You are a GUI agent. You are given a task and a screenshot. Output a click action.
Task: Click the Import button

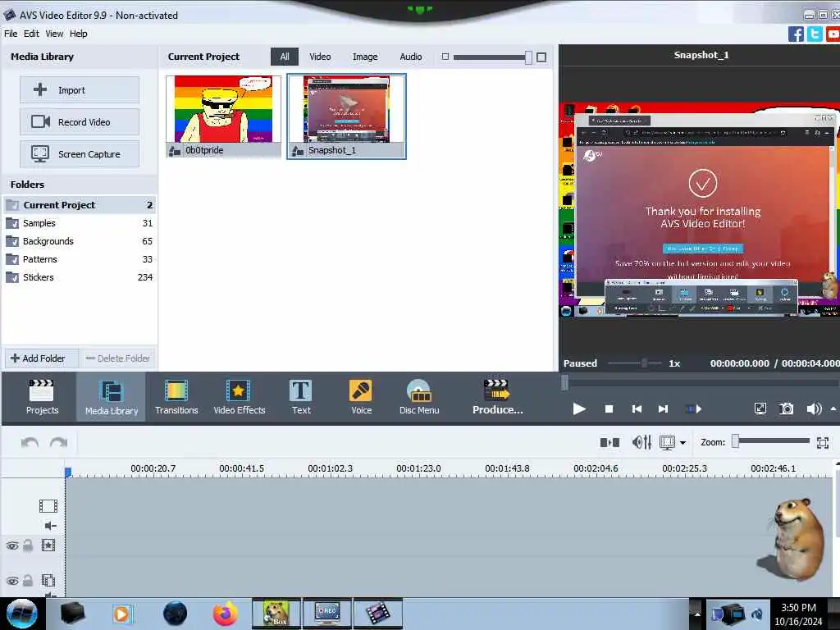(x=80, y=90)
